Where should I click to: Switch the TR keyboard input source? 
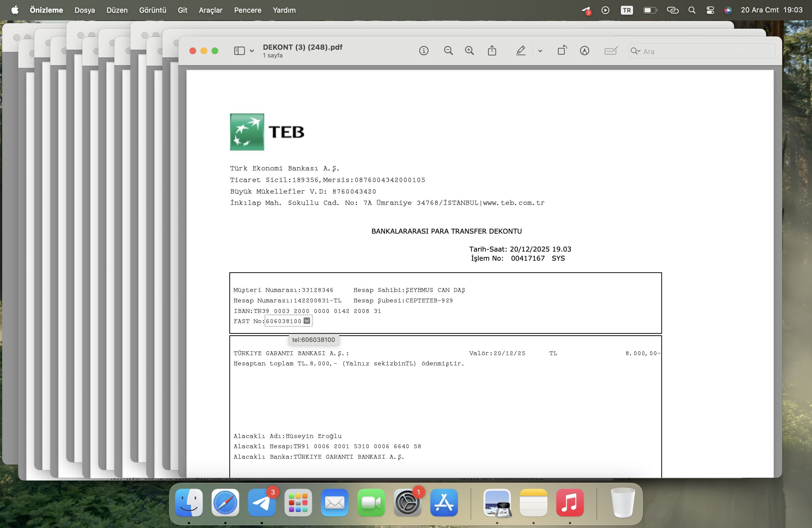(627, 10)
